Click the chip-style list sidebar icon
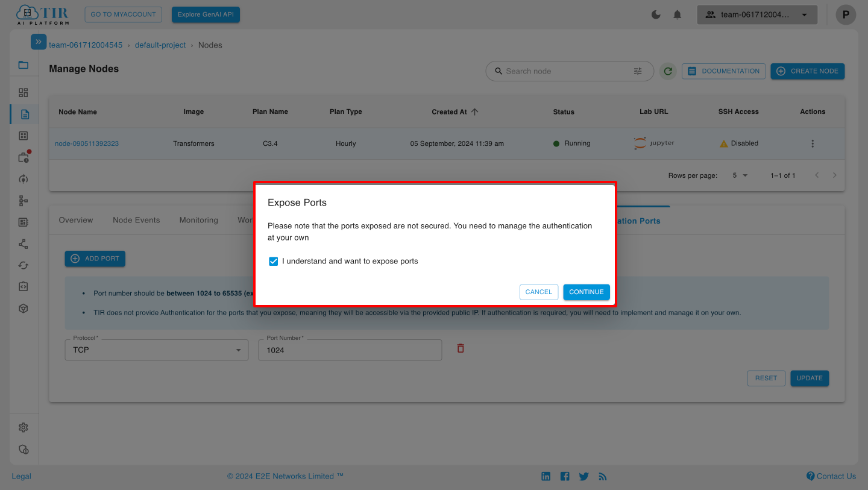Image resolution: width=868 pixels, height=490 pixels. click(x=24, y=222)
